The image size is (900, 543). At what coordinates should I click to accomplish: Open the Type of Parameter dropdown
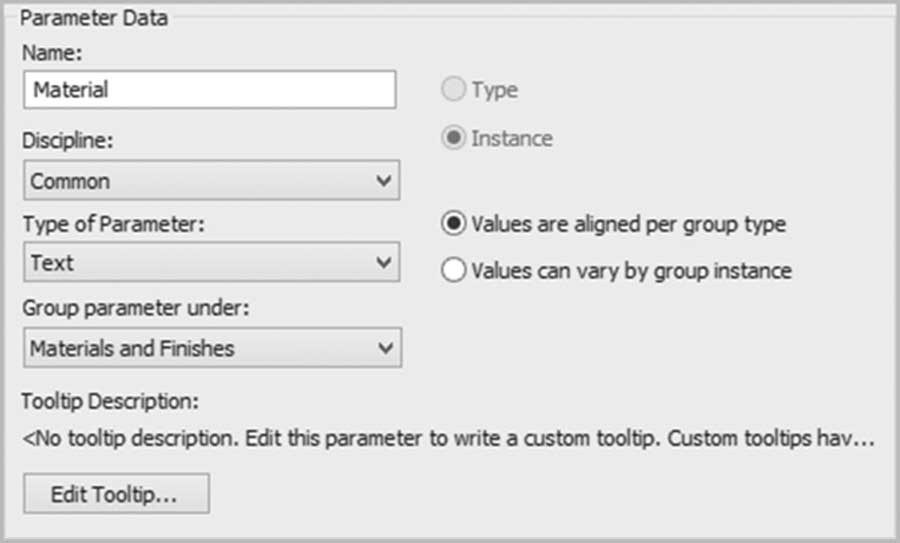[x=211, y=262]
